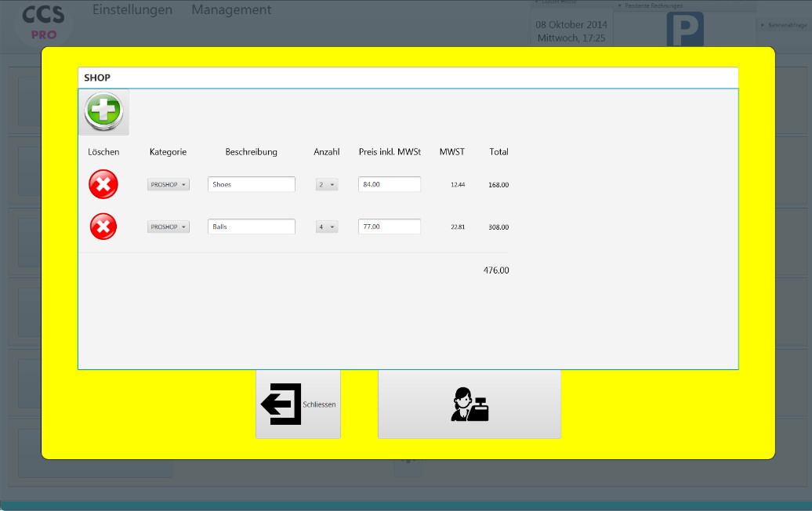Image resolution: width=812 pixels, height=511 pixels.
Task: Click the 476.00 grand total value
Action: click(x=495, y=270)
